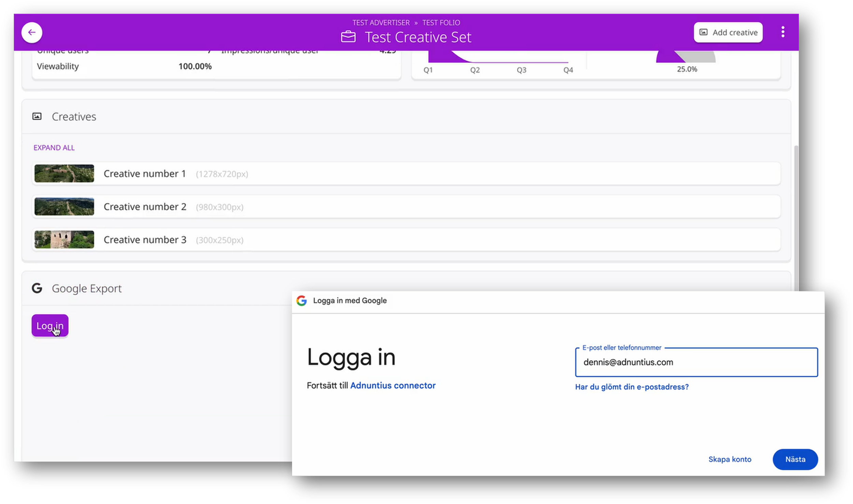Click the E-post eller telefonnummer field
The width and height of the screenshot is (853, 504).
(696, 362)
